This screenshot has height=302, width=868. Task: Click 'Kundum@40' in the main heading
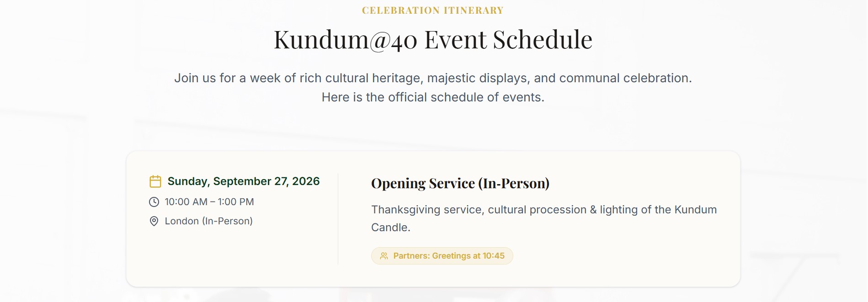click(345, 39)
